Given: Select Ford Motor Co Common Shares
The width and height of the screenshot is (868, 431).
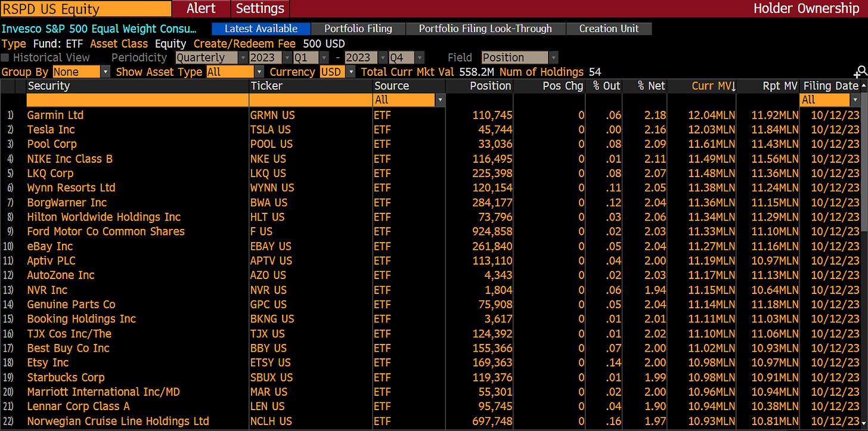Looking at the screenshot, I should pyautogui.click(x=106, y=231).
